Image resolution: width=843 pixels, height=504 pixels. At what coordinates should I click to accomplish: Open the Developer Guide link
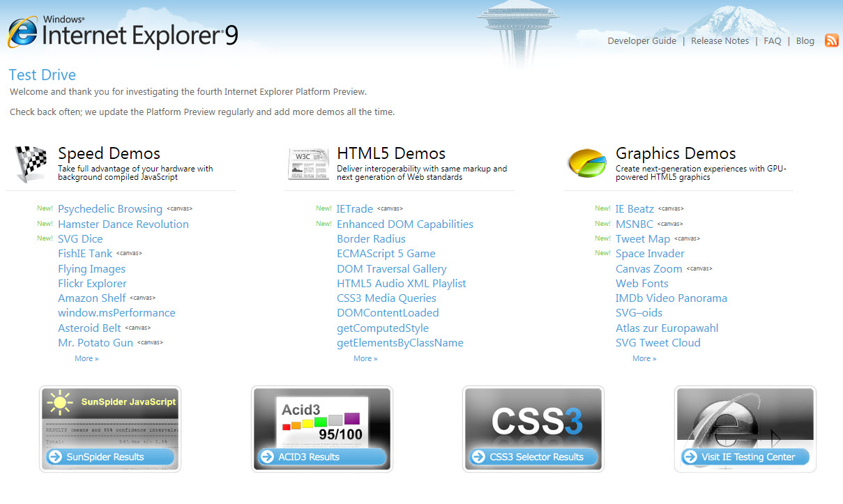pyautogui.click(x=641, y=41)
